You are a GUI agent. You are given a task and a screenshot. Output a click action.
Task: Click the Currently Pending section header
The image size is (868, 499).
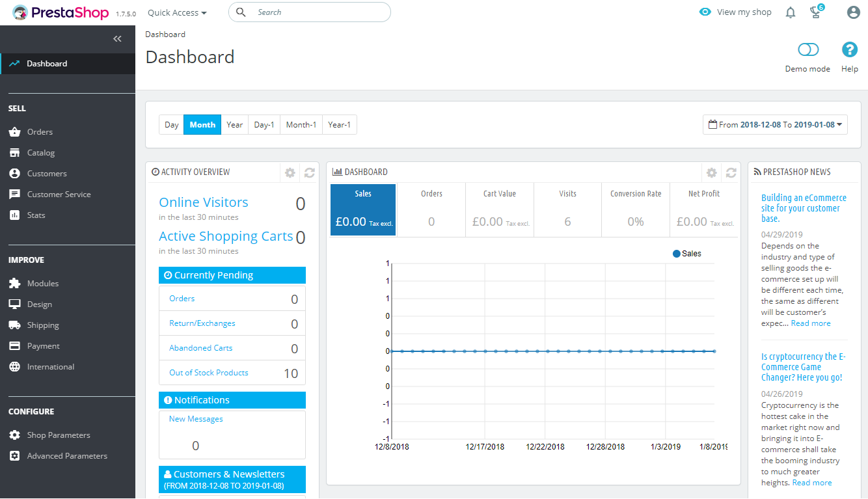pyautogui.click(x=232, y=275)
